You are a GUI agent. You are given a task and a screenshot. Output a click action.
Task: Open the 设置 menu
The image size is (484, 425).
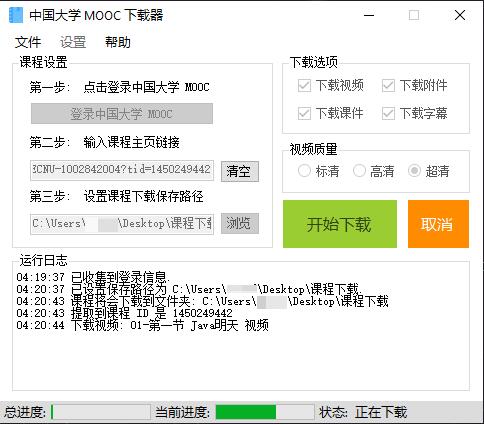click(73, 42)
